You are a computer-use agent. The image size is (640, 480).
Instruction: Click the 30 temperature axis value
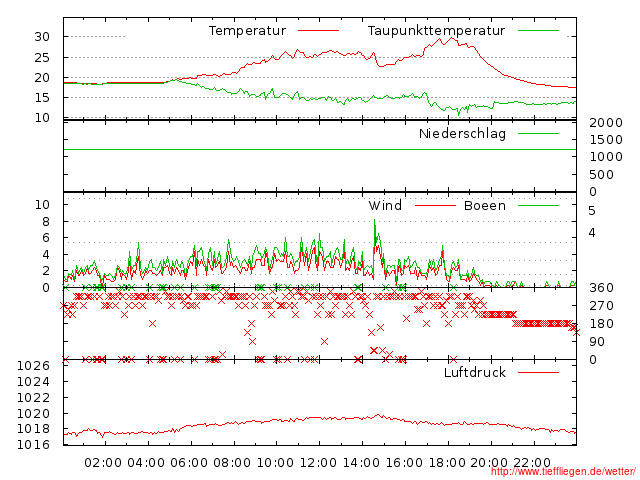pyautogui.click(x=42, y=37)
